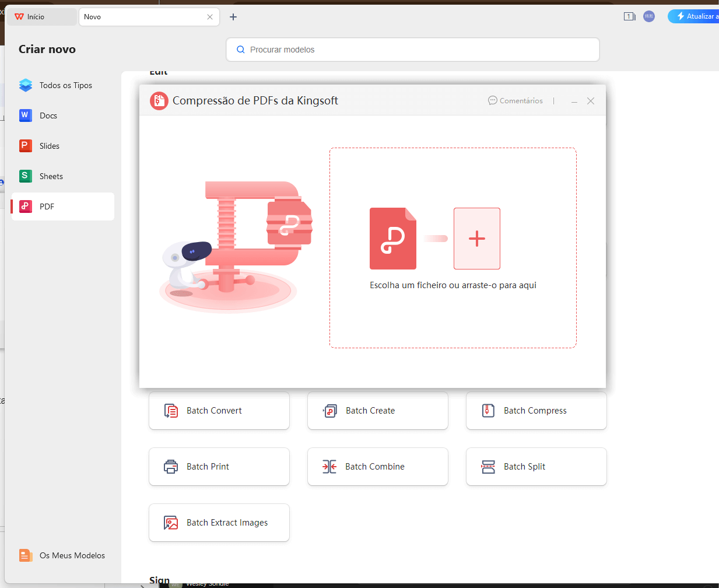Open Batch Compress tool
719x588 pixels.
(x=536, y=411)
